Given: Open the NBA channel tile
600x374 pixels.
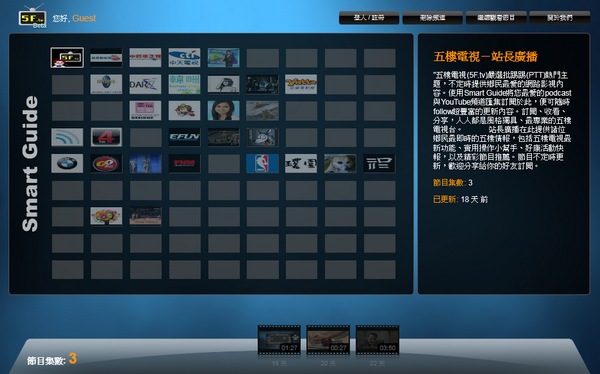Looking at the screenshot, I should [x=262, y=163].
